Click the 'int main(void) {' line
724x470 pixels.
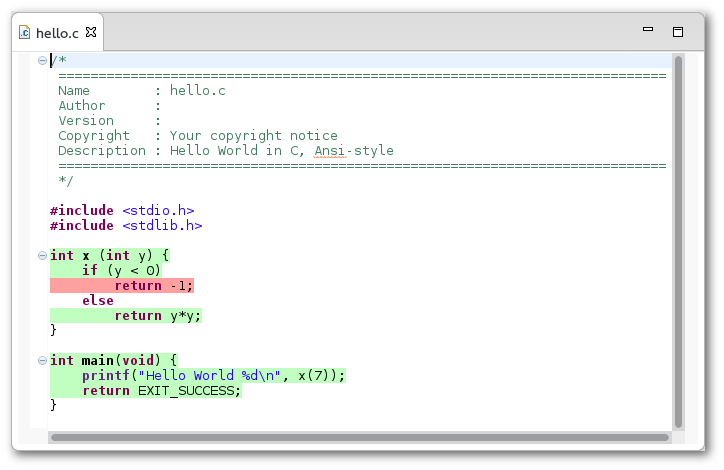pos(114,361)
